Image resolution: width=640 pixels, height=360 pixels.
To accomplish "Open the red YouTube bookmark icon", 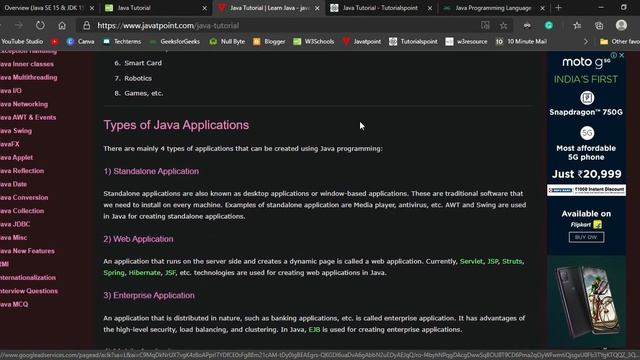I will coord(54,42).
